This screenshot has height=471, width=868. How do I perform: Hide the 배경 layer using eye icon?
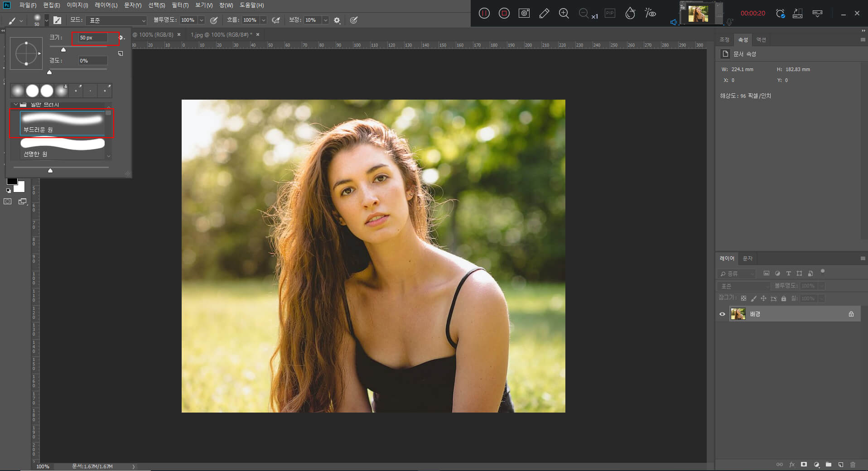tap(722, 314)
